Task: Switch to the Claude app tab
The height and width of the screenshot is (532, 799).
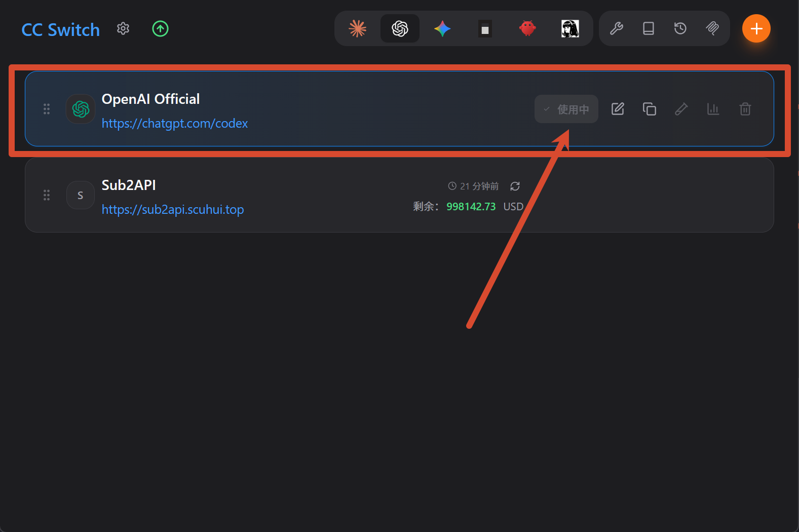Action: click(x=358, y=28)
